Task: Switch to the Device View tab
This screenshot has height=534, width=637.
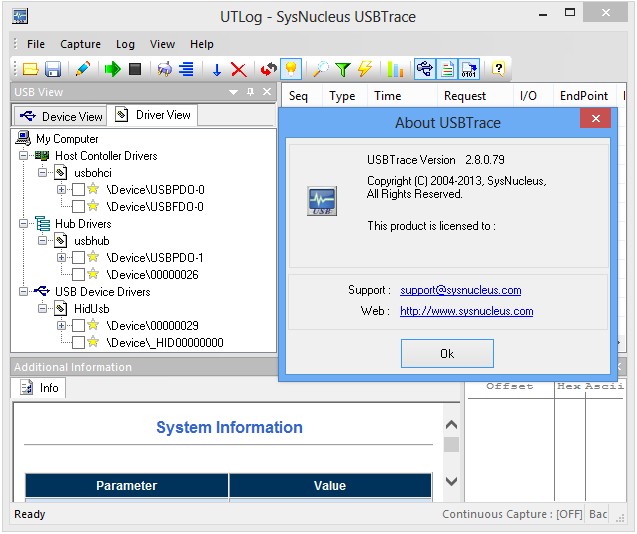Action: 61,116
